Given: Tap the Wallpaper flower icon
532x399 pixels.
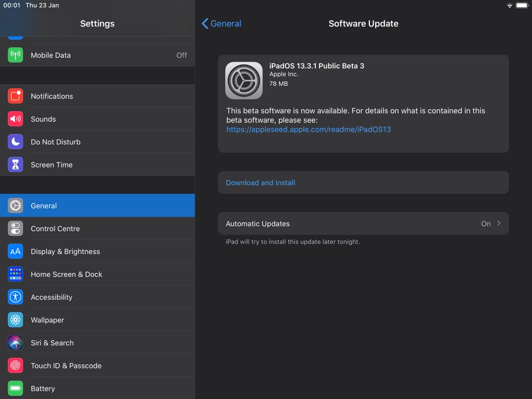Looking at the screenshot, I should click(x=15, y=320).
